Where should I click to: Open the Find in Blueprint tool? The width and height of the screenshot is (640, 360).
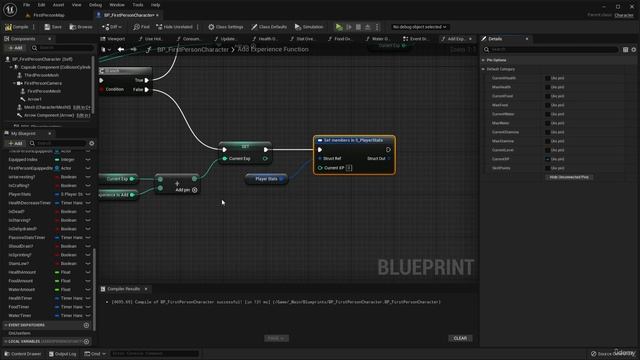tap(141, 27)
